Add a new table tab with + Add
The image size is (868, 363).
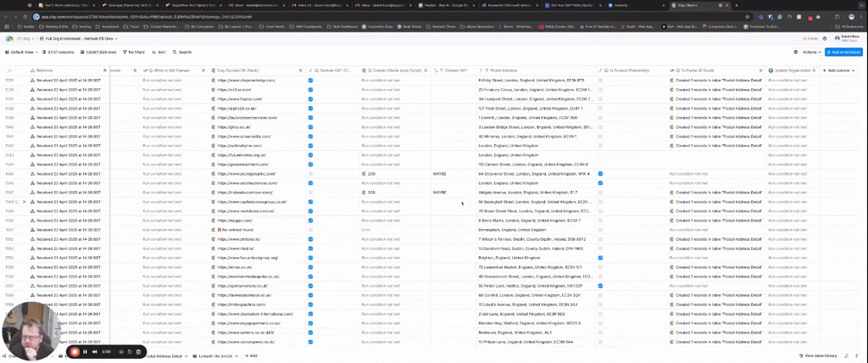252,355
